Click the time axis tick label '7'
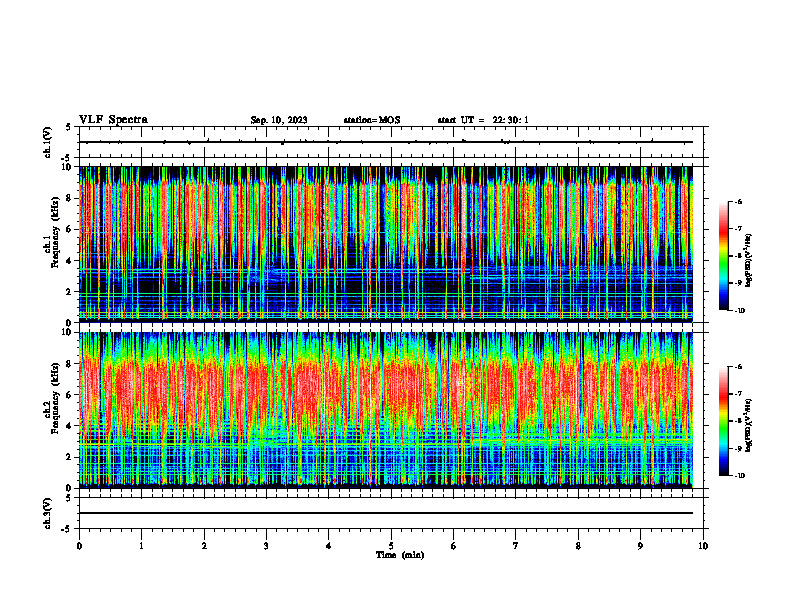 [516, 546]
